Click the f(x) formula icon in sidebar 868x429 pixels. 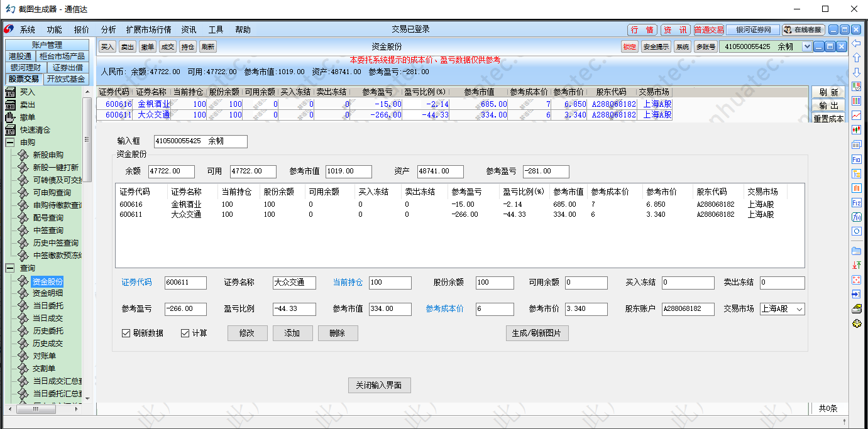click(x=856, y=217)
